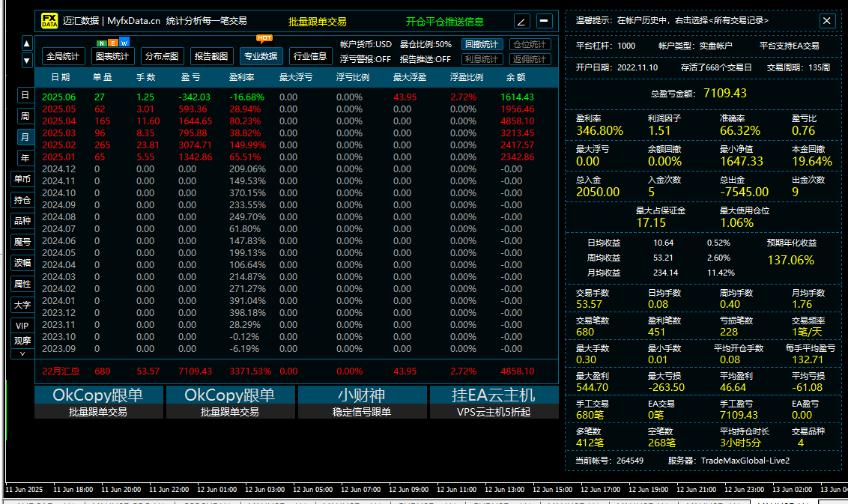848x504 pixels.
Task: Click the 3074.71 profit cell
Action: coord(196,145)
